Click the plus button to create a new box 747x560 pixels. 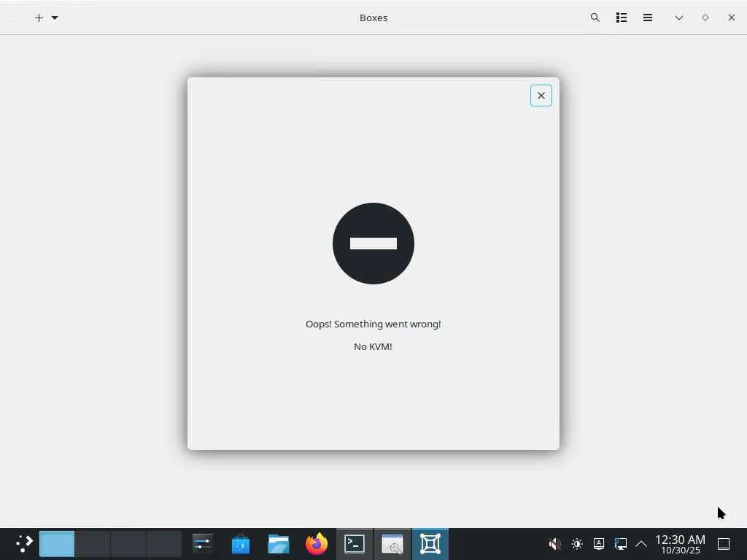pos(39,17)
